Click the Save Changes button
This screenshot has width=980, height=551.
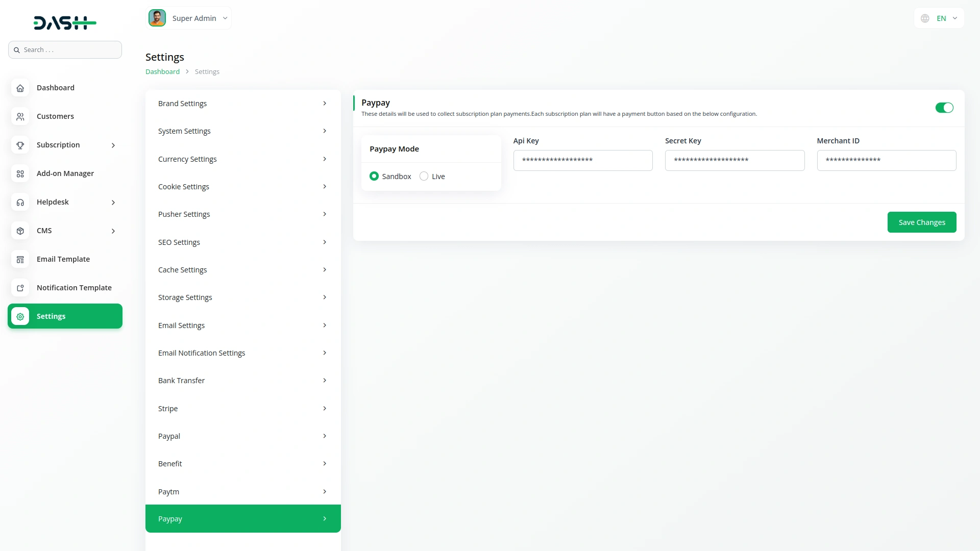[x=921, y=222]
